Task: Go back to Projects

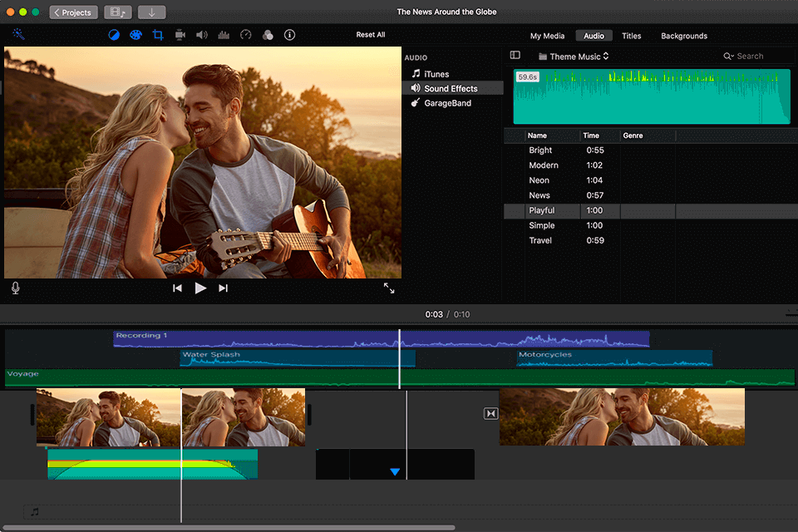Action: tap(74, 12)
